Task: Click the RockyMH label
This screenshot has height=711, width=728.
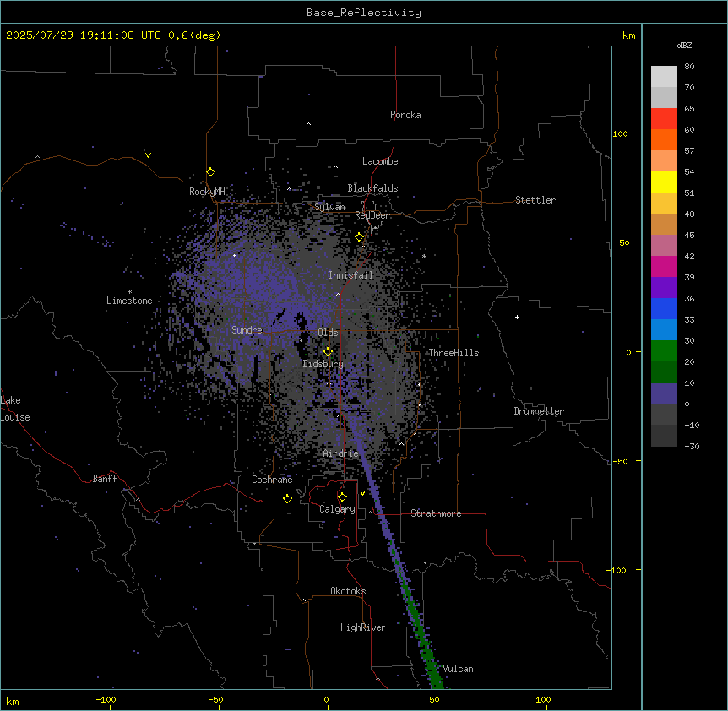Action: click(x=207, y=192)
